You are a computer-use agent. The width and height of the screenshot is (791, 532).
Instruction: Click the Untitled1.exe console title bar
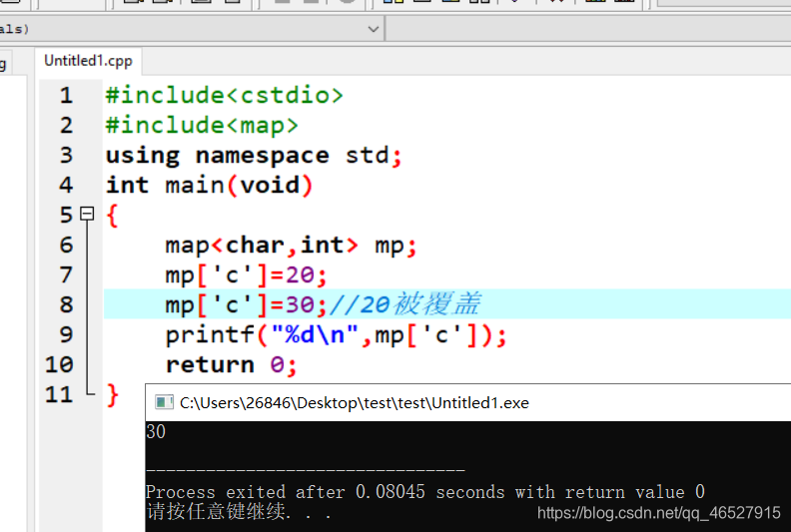[468, 402]
